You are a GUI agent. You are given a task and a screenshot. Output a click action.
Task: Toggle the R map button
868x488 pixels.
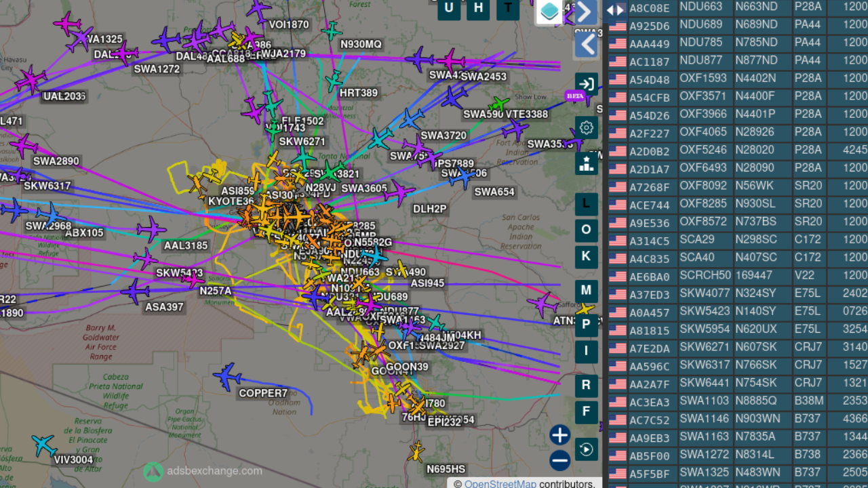587,385
